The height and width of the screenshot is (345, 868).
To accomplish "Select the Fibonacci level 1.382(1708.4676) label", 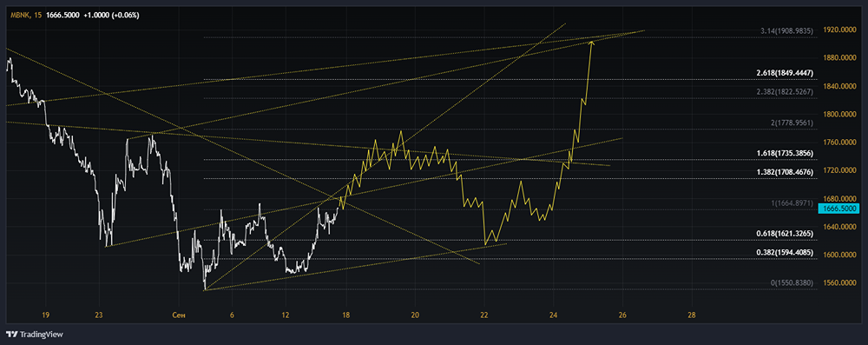I will click(x=785, y=172).
